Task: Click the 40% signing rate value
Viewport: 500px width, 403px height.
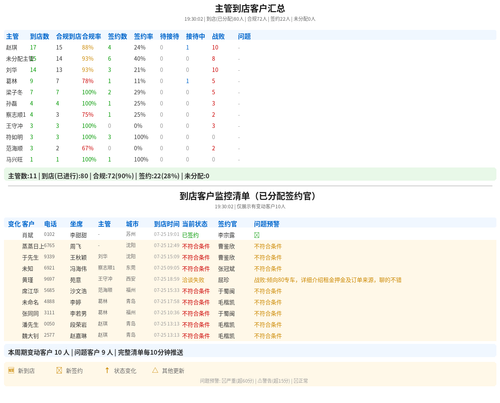Action: tap(140, 59)
